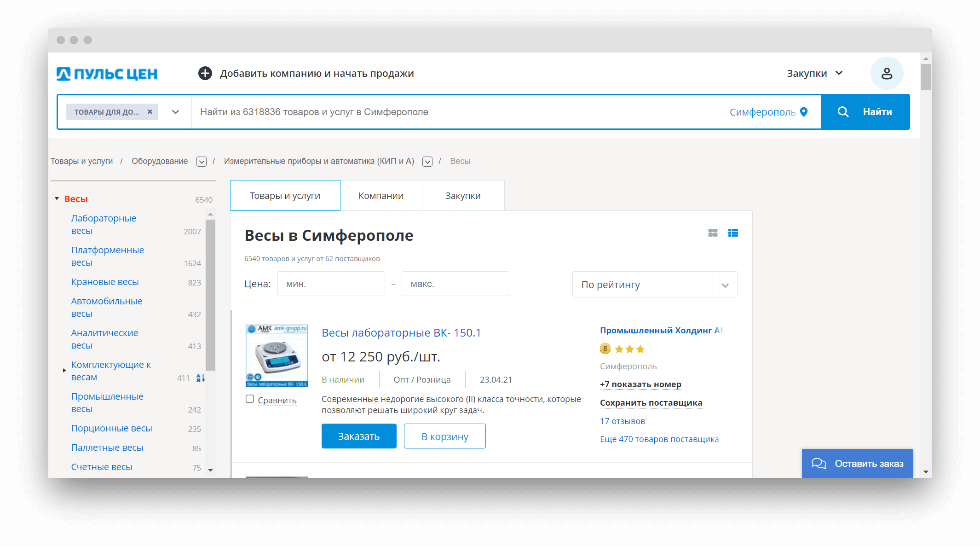Click the мин. price input field

[331, 284]
